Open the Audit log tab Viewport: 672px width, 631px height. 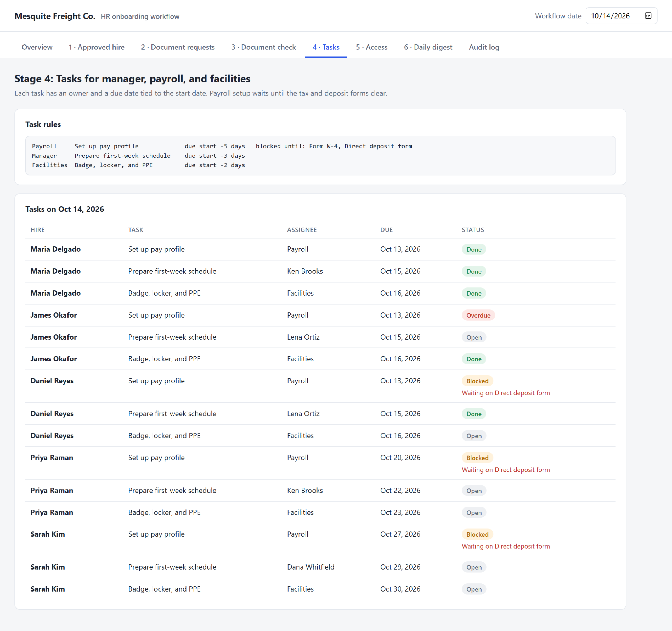click(x=484, y=47)
